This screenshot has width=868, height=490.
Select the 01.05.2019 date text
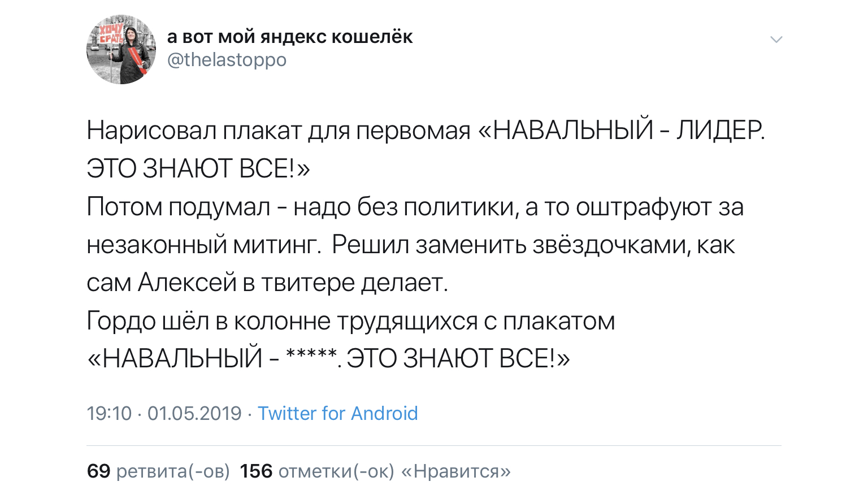[194, 414]
